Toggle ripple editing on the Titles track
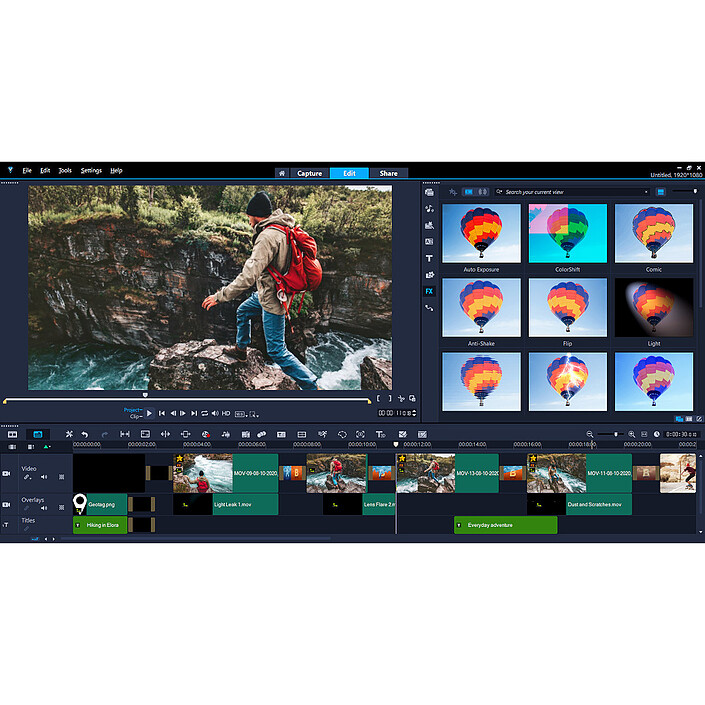Screen dimensions: 705x705 [27, 529]
